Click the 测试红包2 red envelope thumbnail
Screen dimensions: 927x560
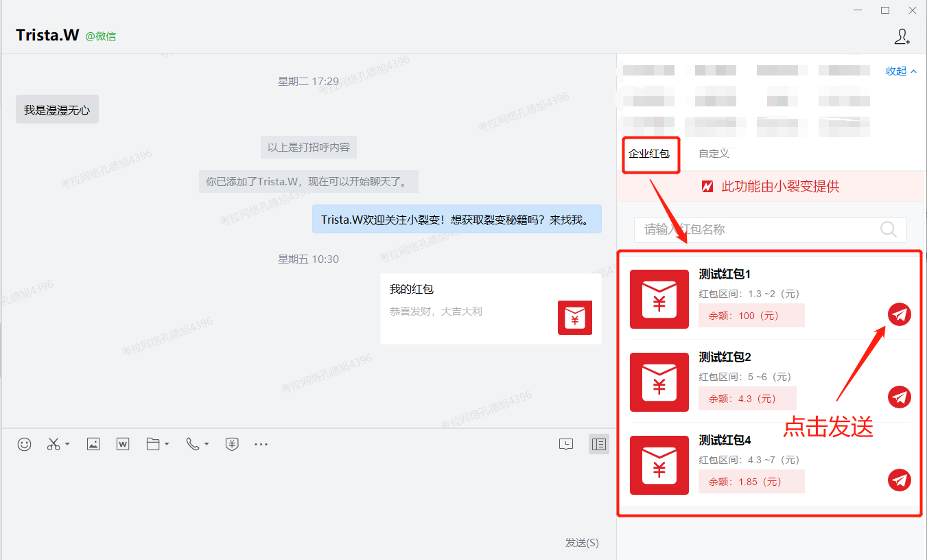coord(659,382)
